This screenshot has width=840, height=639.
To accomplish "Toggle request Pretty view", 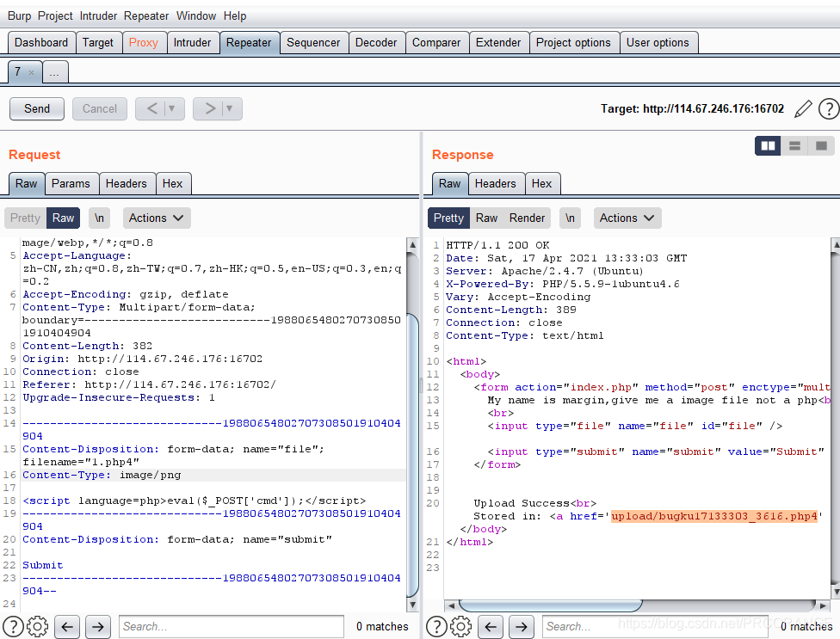I will click(x=25, y=218).
